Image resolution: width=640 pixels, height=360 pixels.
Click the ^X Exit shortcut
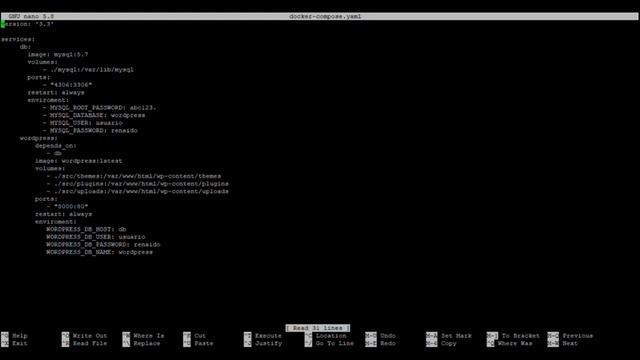(x=14, y=343)
